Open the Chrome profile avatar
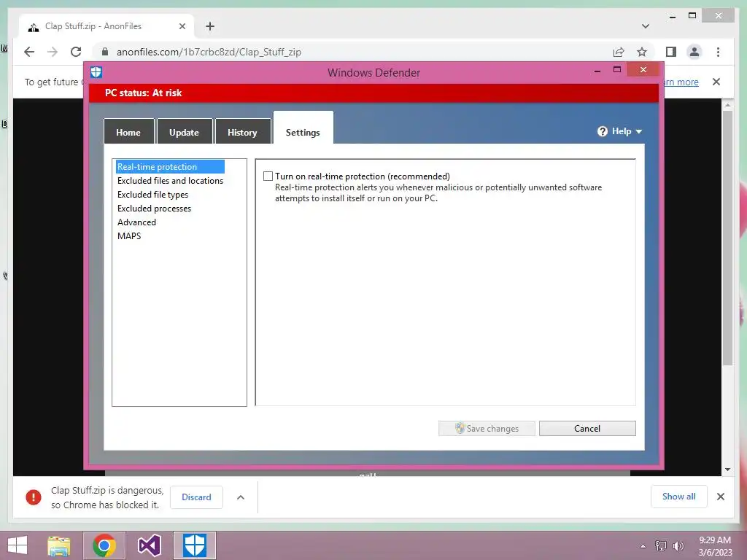Viewport: 747px width, 560px height. click(x=694, y=52)
